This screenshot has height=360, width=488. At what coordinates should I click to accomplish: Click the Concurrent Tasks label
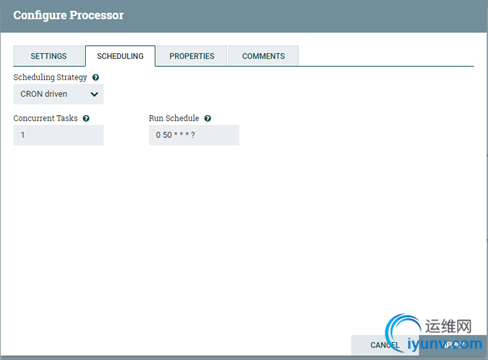[x=45, y=118]
